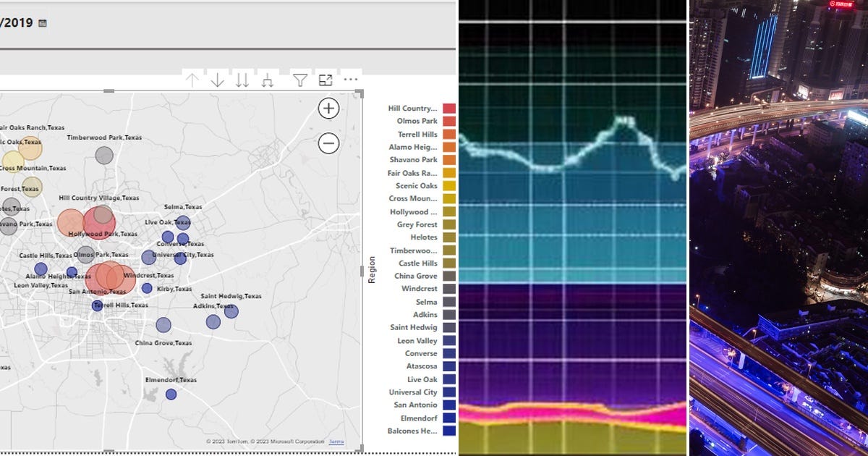Select the Timberwood Park gray map bubble
868x456 pixels.
pyautogui.click(x=104, y=155)
